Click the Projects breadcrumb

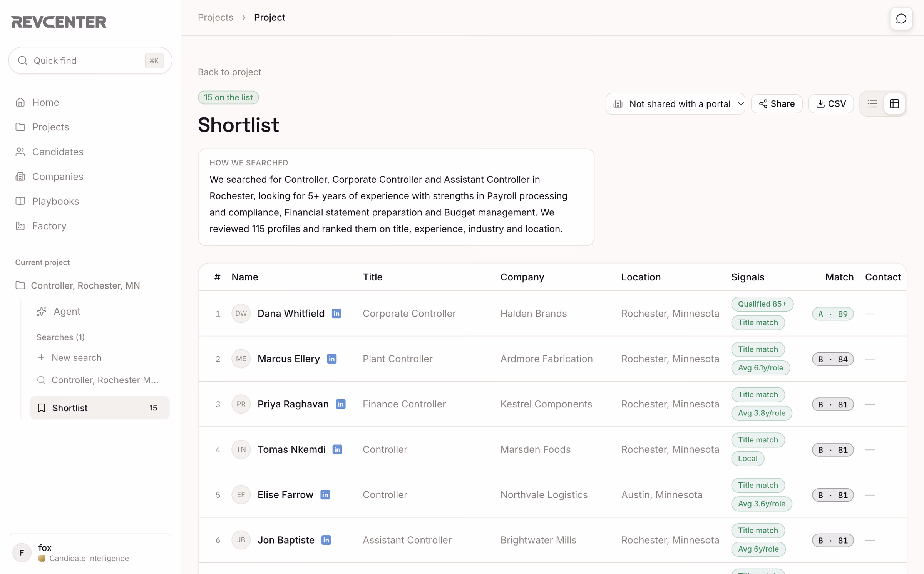tap(216, 17)
